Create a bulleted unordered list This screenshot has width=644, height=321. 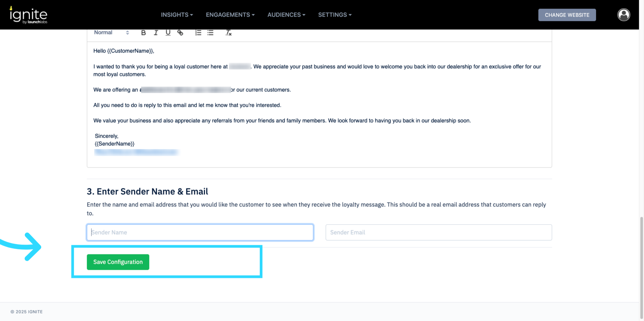coord(210,33)
